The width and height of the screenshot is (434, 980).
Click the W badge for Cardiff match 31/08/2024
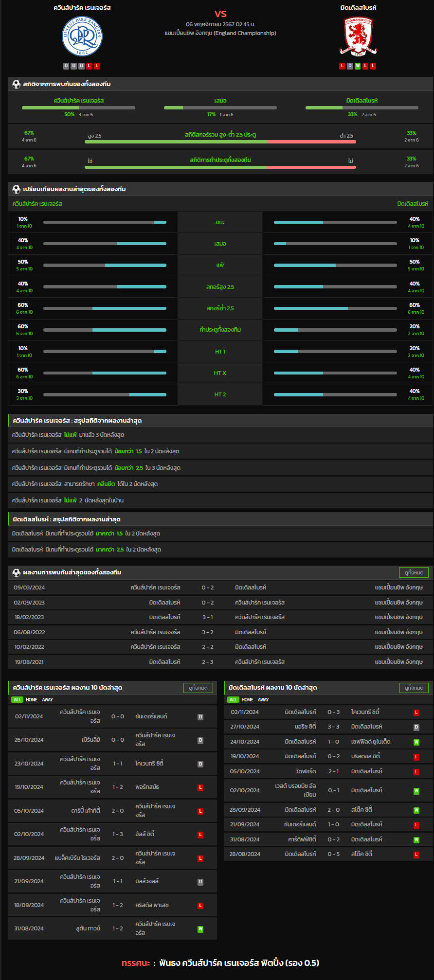coord(416,840)
